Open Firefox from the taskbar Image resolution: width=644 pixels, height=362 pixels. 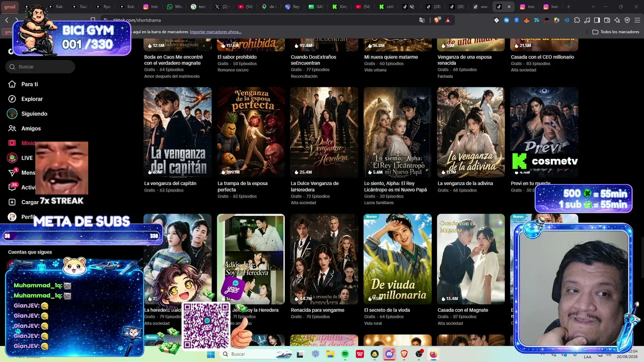pos(433,354)
